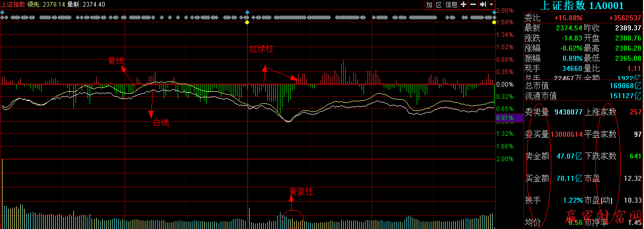Zoom out with the minus icon
The image size is (644, 229).
click(473, 5)
